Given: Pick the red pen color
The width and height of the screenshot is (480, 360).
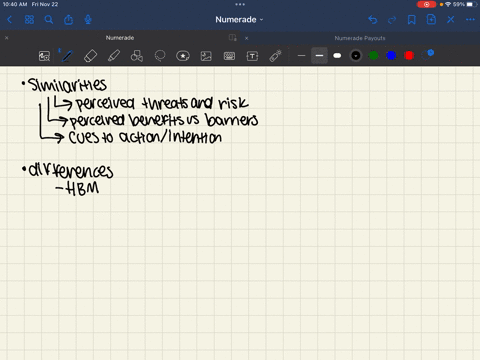Looking at the screenshot, I should 409,56.
